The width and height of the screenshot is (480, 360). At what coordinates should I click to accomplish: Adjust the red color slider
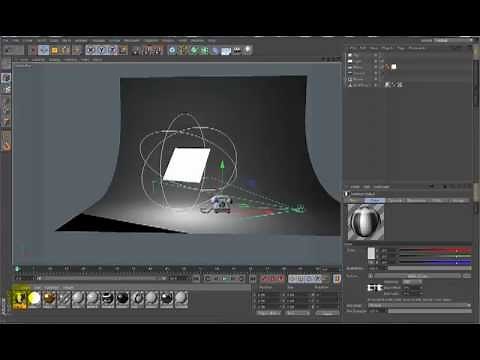pos(435,250)
